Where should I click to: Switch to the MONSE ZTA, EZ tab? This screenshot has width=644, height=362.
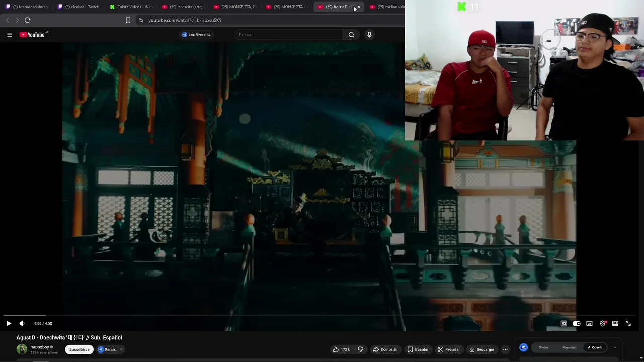(x=235, y=7)
